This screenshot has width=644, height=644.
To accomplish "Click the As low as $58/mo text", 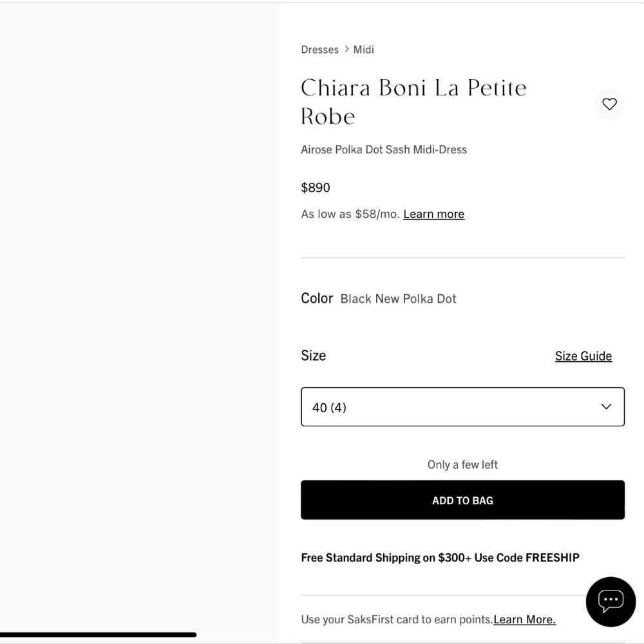I will [350, 214].
